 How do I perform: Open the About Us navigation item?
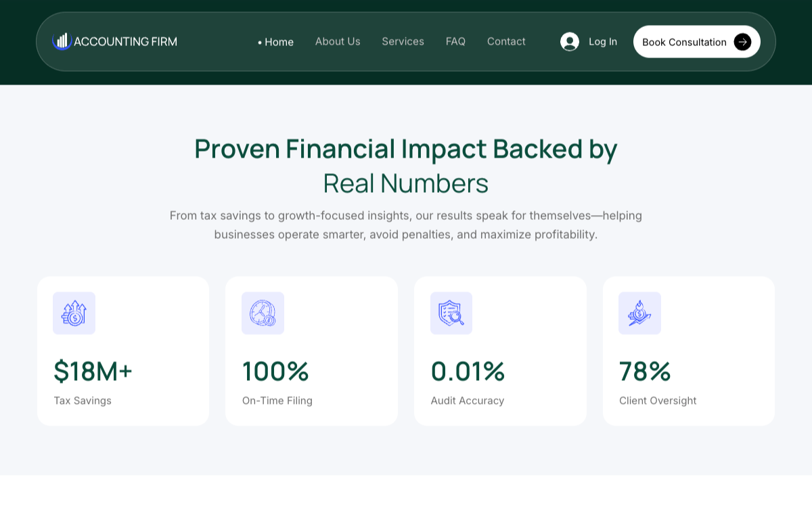pos(338,41)
